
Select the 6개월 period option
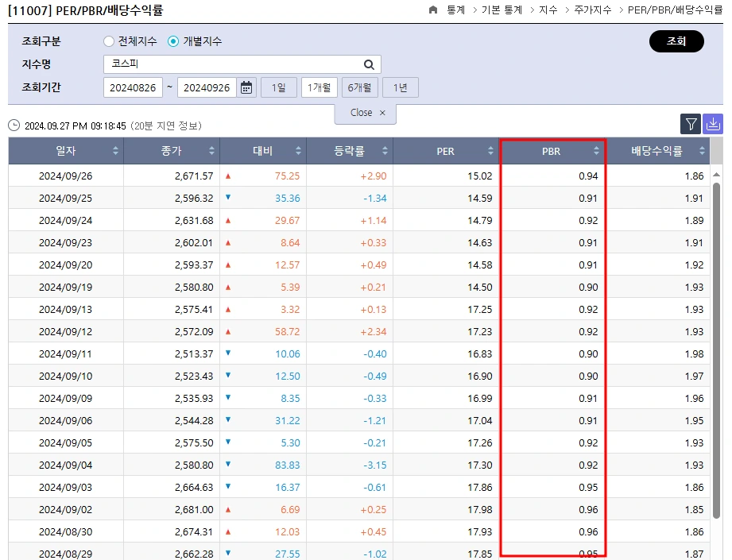tap(359, 89)
